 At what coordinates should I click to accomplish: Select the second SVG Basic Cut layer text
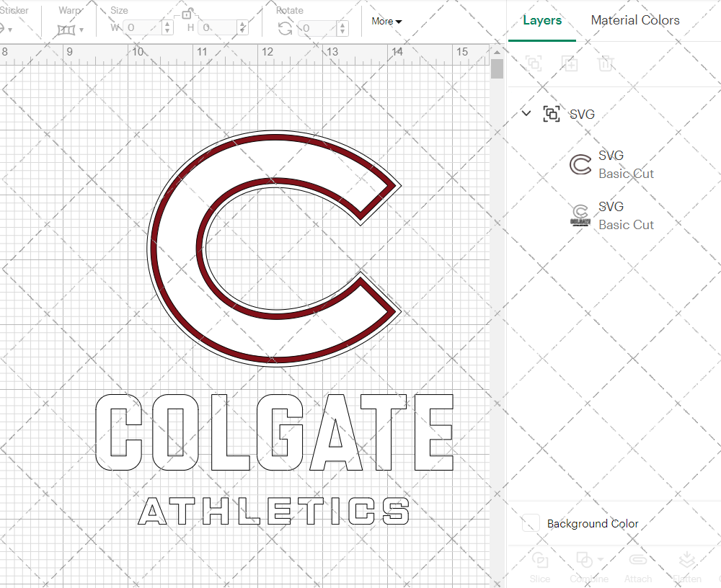(x=626, y=215)
